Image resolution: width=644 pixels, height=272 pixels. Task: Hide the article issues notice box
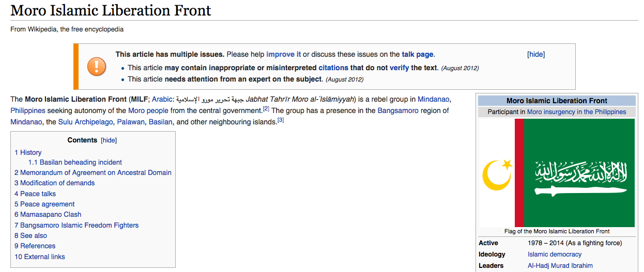click(536, 54)
